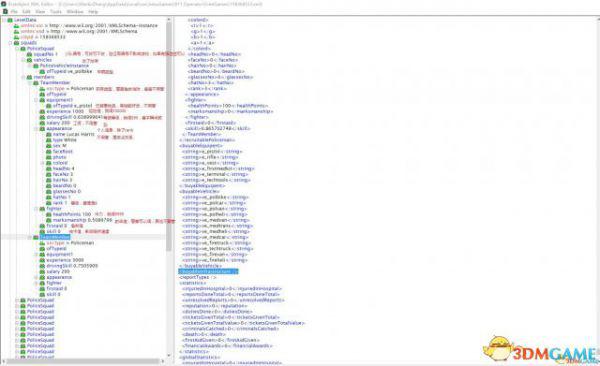Click the tree panel scroll-up arrow

pos(169,19)
